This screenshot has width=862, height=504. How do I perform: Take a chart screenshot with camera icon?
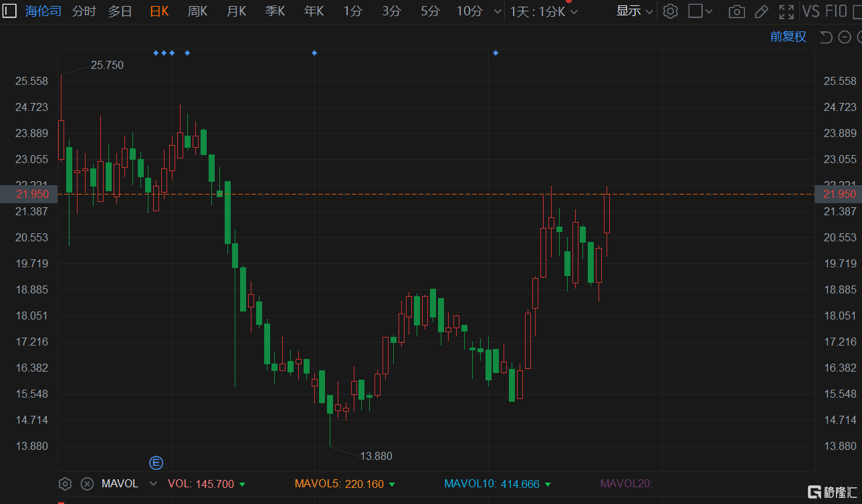tap(737, 11)
